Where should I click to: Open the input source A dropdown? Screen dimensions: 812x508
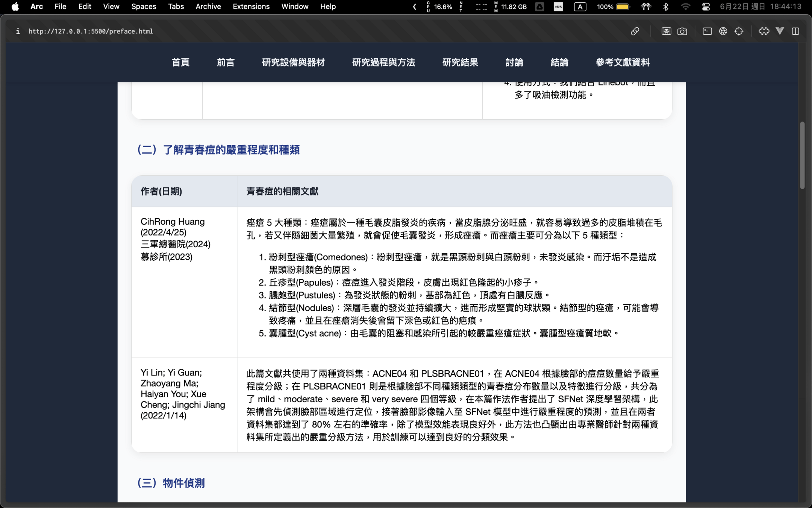(580, 7)
